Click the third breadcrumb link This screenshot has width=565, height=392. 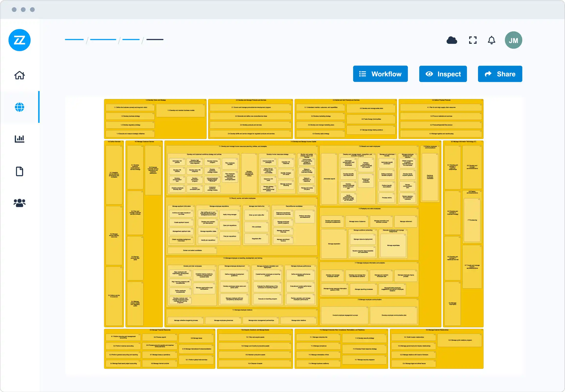[x=131, y=40]
